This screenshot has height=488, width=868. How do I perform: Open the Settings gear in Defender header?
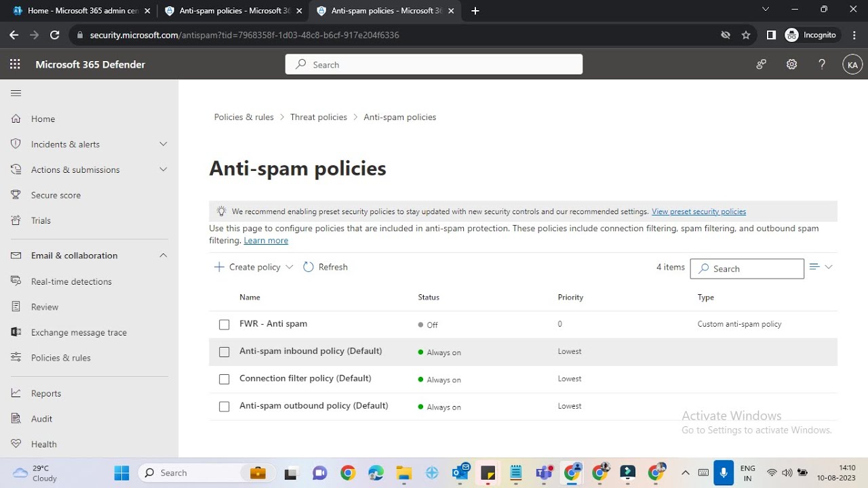(x=791, y=64)
